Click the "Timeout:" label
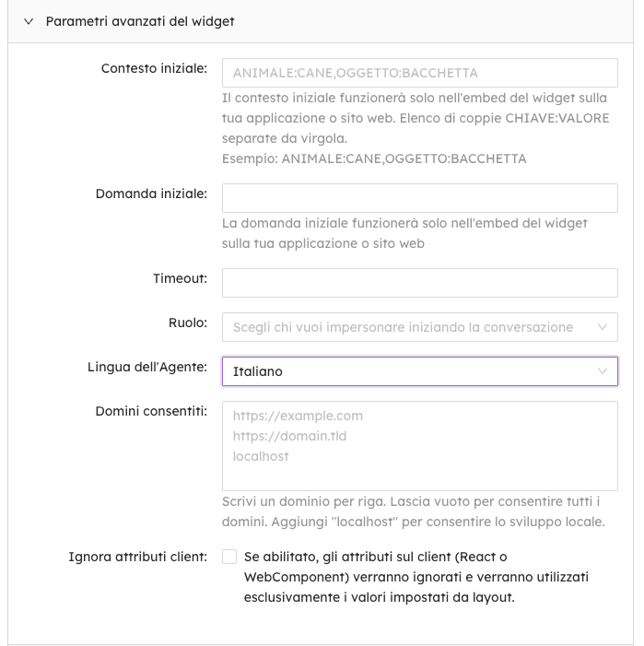This screenshot has width=644, height=646. tap(180, 278)
